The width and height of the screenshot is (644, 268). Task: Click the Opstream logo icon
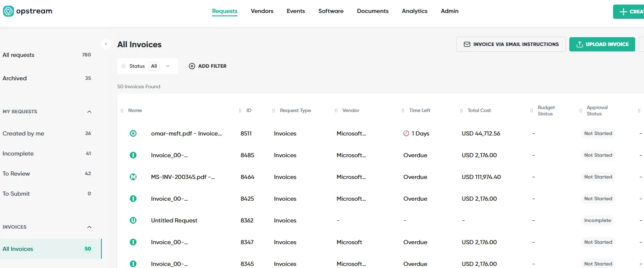point(8,11)
